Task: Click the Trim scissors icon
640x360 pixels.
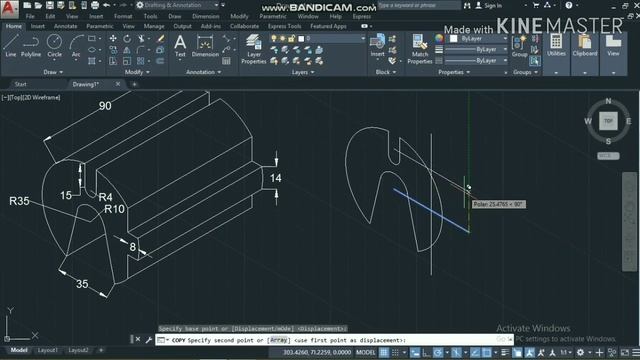Action: click(141, 38)
